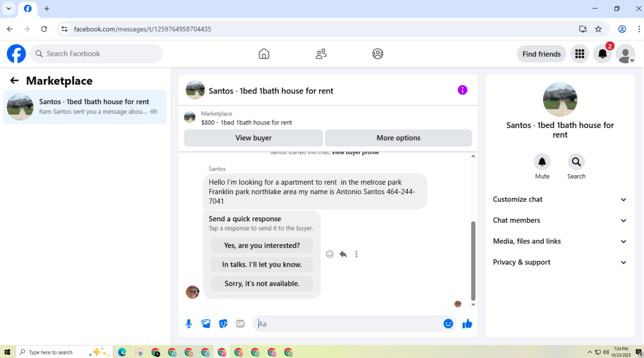Click the house thumbnail in right panel
The width and height of the screenshot is (644, 358).
(x=560, y=99)
